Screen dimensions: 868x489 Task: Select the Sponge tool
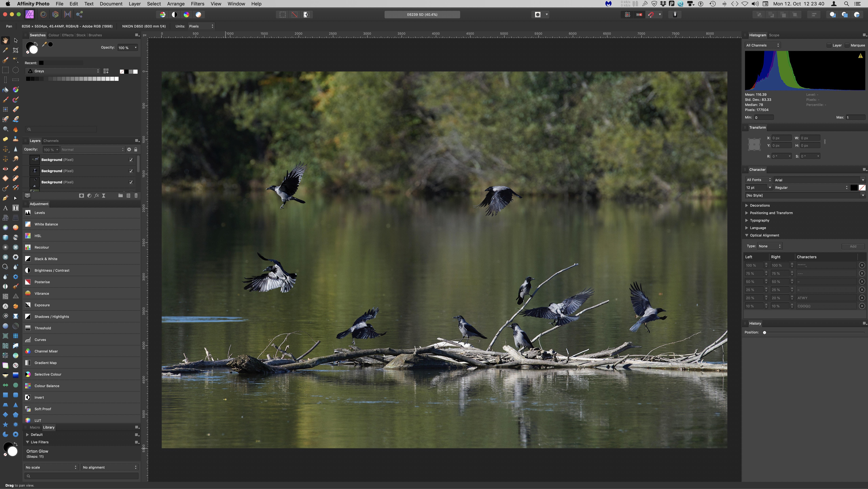5,139
